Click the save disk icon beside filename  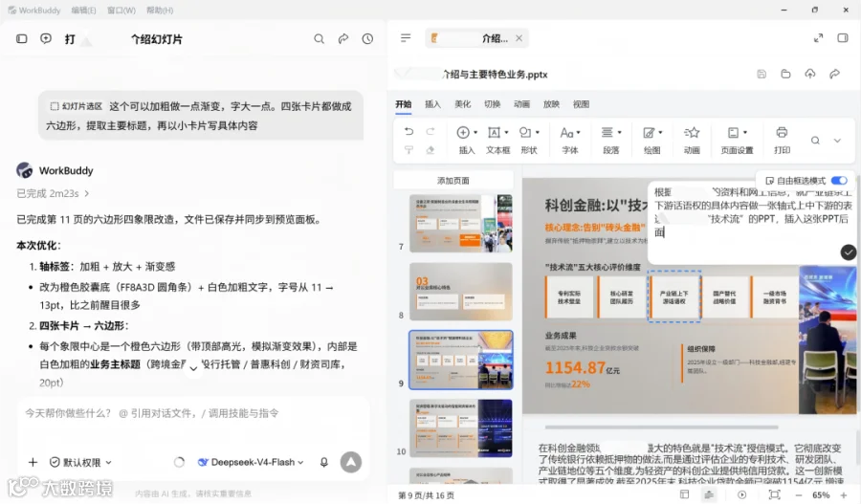(762, 75)
